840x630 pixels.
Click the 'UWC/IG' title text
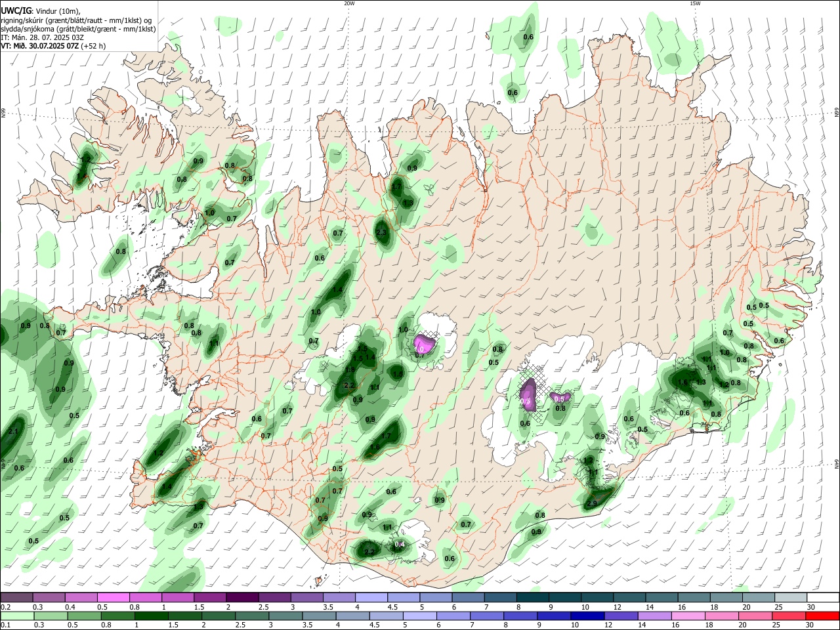click(16, 10)
